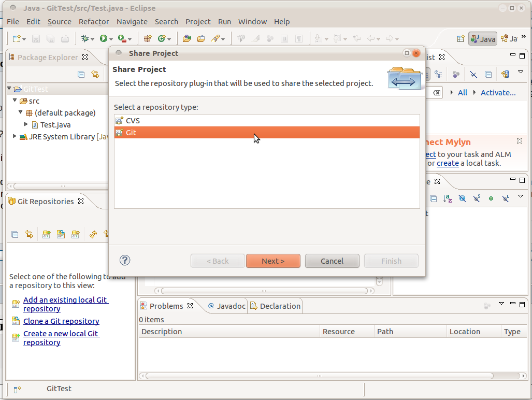Collapse all in Package Explorer toolbar

[x=81, y=74]
